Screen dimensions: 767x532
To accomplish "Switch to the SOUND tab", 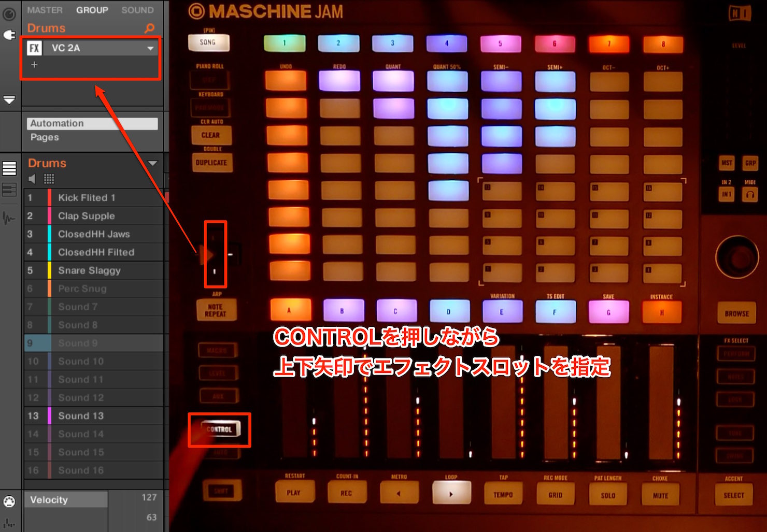I will click(x=137, y=10).
